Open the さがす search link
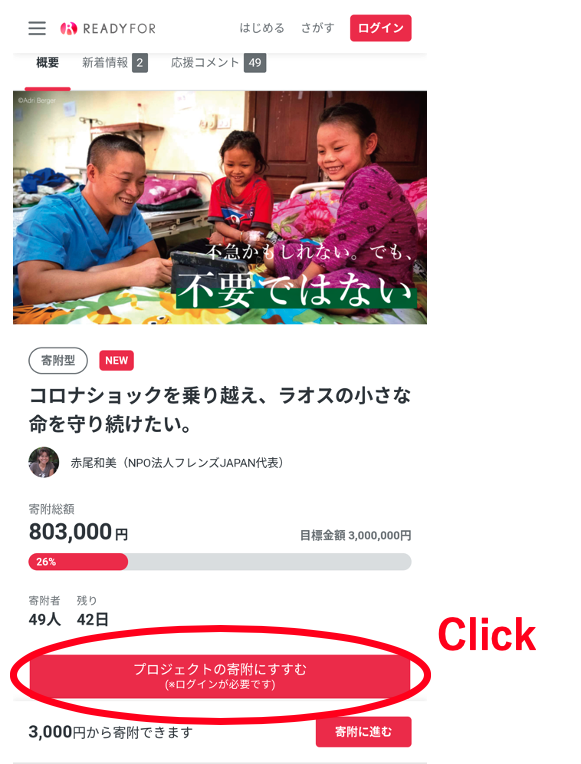The image size is (581, 764). click(x=317, y=28)
